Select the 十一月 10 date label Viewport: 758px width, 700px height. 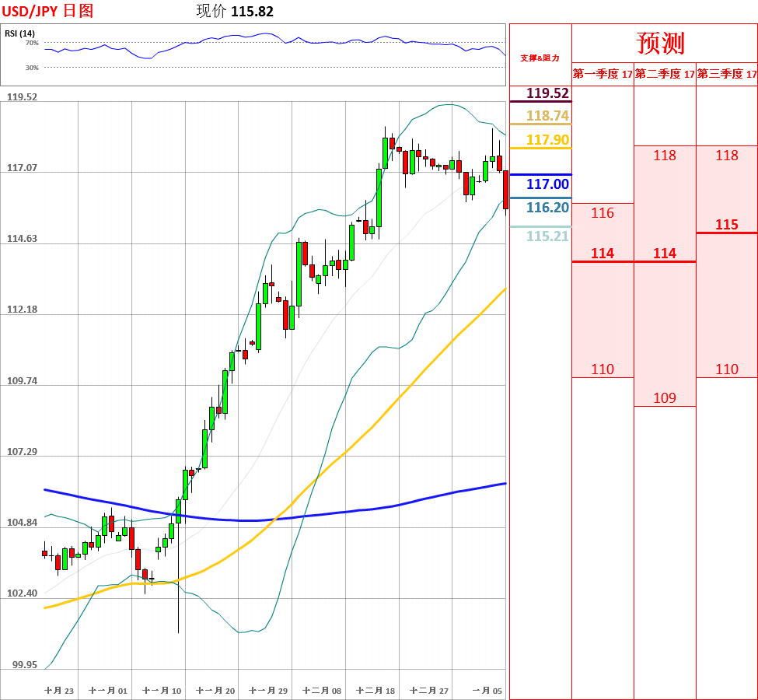(162, 691)
